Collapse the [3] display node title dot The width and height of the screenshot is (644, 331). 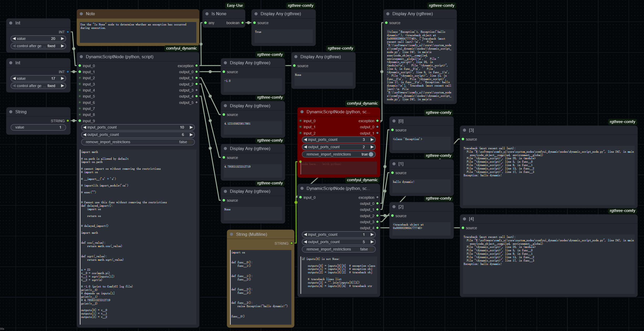point(465,130)
